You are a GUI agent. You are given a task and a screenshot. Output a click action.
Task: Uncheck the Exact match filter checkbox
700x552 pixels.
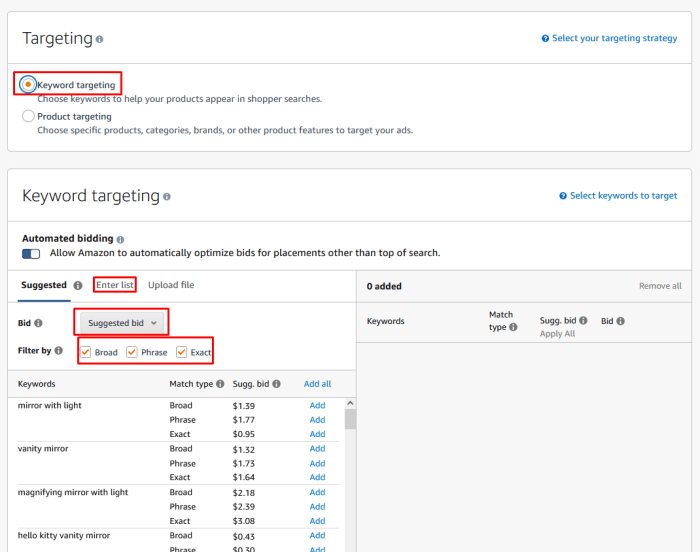point(181,352)
